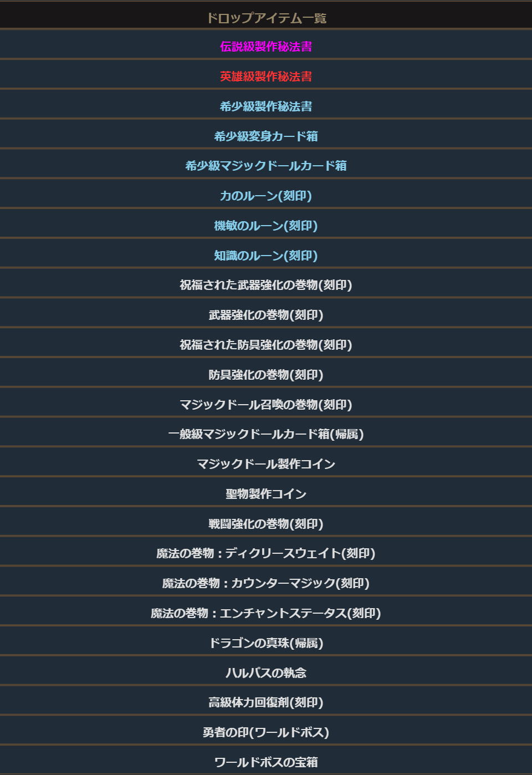
Task: Open 一般級マジックドールカード箱(帰属) item
Action: tap(266, 434)
